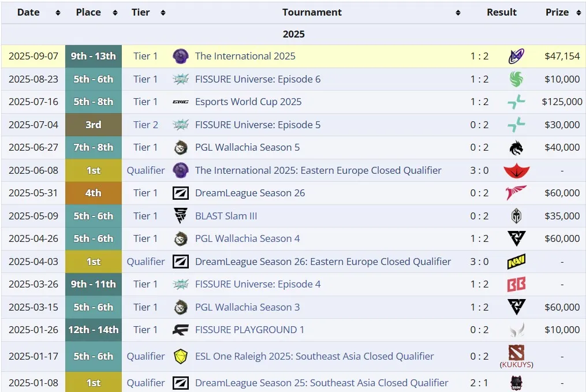Open FISSURE Universe: Episode 4 link
The image size is (586, 392).
[258, 284]
